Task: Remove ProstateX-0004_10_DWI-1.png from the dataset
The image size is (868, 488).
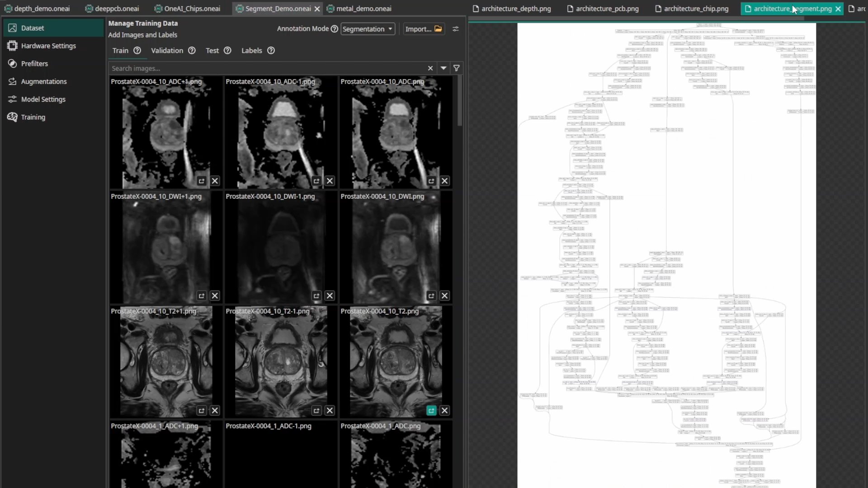Action: [330, 296]
